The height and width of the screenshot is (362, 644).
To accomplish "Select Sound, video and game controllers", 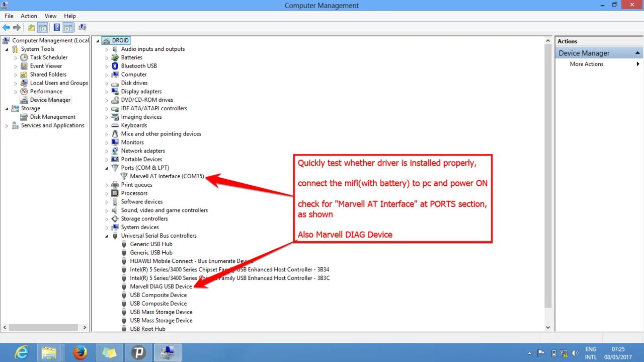I will click(x=164, y=210).
